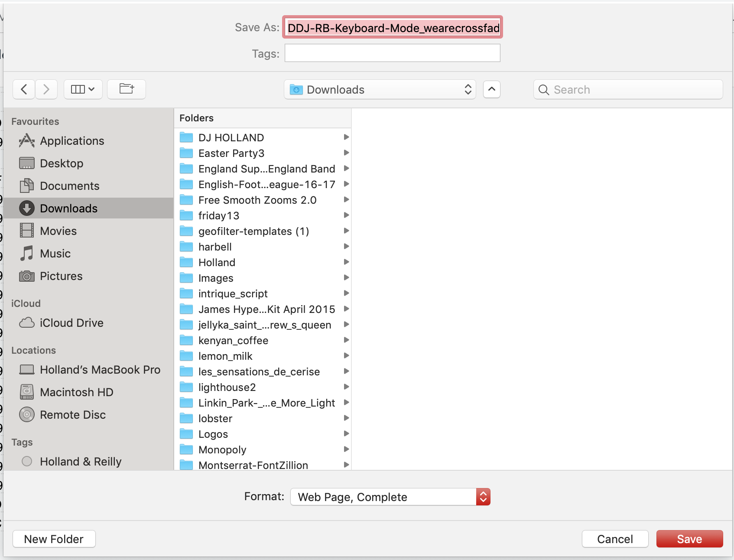Expand the lemon_milk folder
The height and width of the screenshot is (560, 734).
click(346, 355)
